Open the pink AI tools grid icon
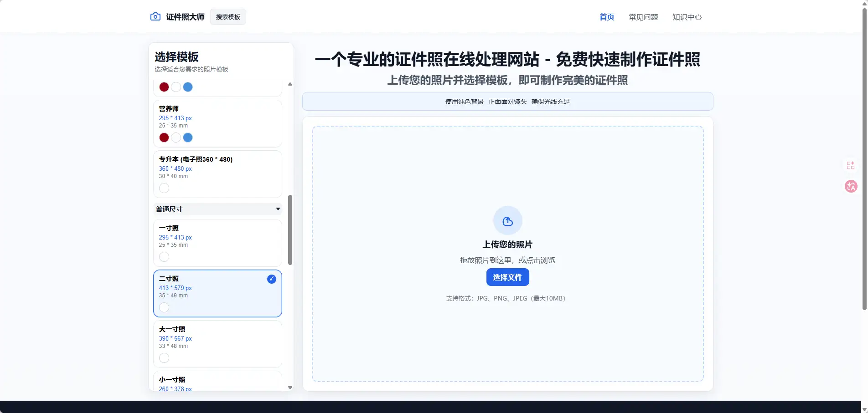The height and width of the screenshot is (413, 868). point(851,165)
